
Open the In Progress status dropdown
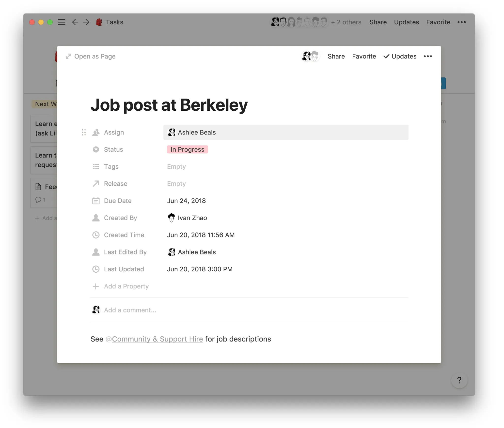click(x=187, y=149)
